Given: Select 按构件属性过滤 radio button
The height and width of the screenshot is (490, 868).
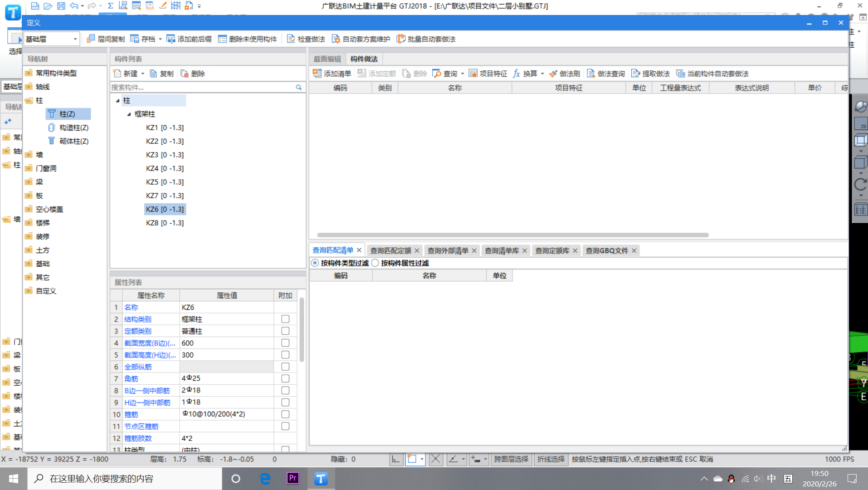Looking at the screenshot, I should point(375,263).
